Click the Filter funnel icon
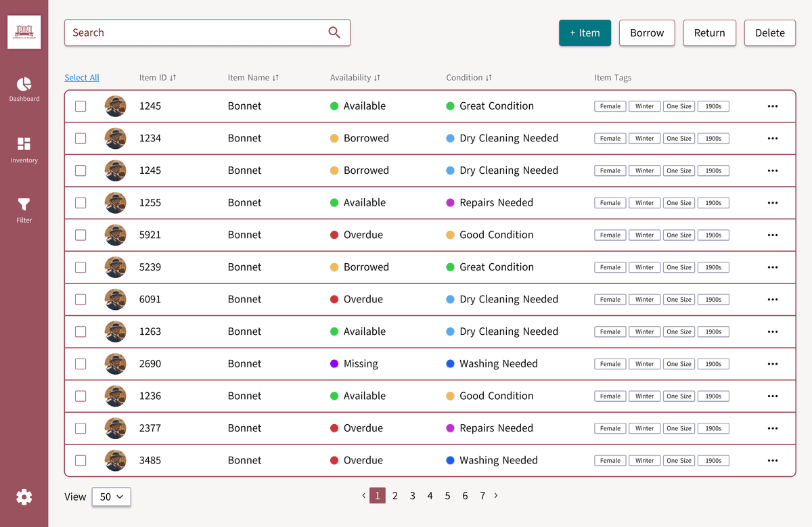 coord(24,204)
